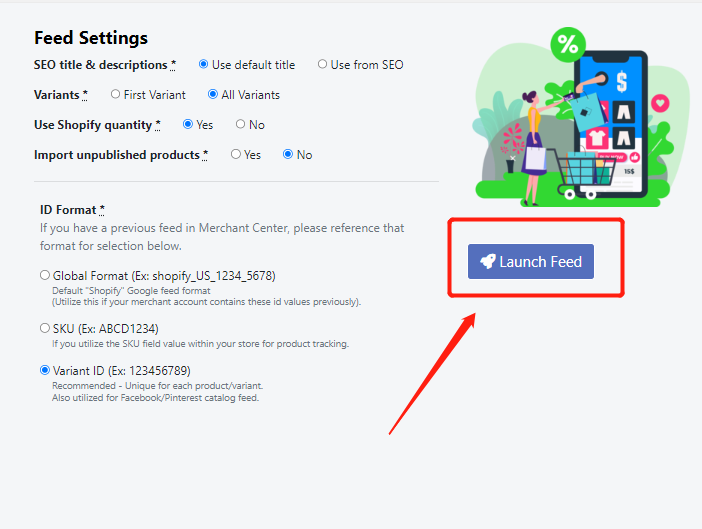The width and height of the screenshot is (702, 529).
Task: Select 'First Variant' radio button
Action: 116,95
